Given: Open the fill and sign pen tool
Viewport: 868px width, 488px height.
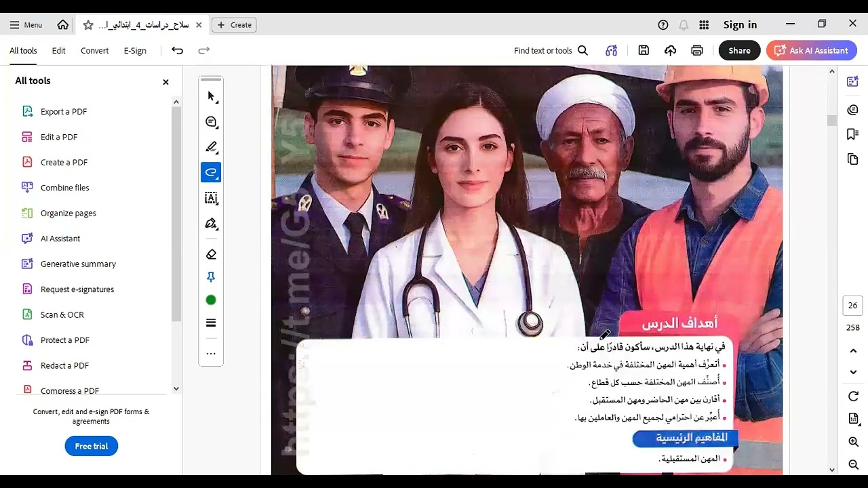Looking at the screenshot, I should [211, 224].
